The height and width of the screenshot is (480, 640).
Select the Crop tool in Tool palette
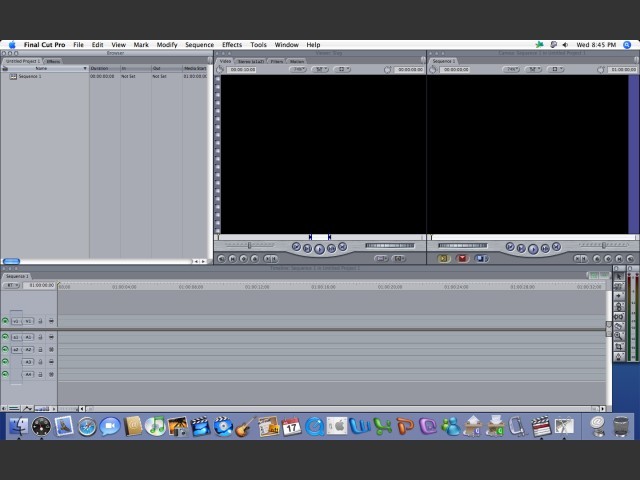point(619,346)
